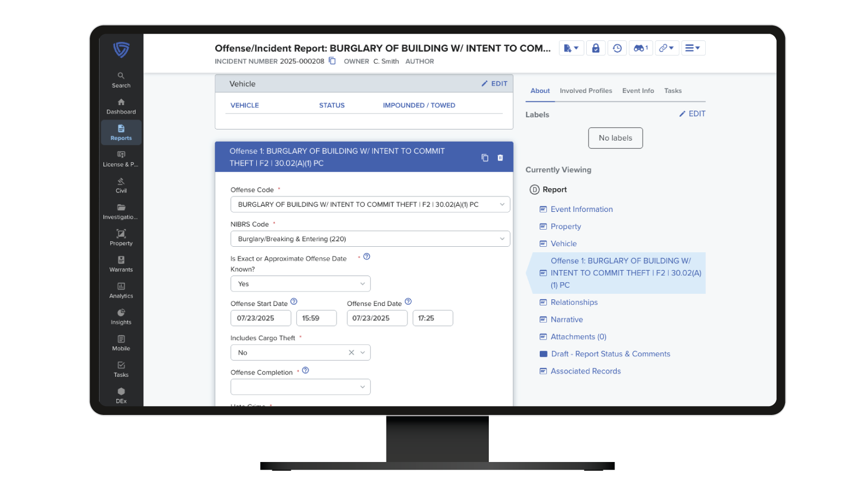Screen dimensions: 868x488
Task: Jump to Narrative section link
Action: click(x=566, y=319)
